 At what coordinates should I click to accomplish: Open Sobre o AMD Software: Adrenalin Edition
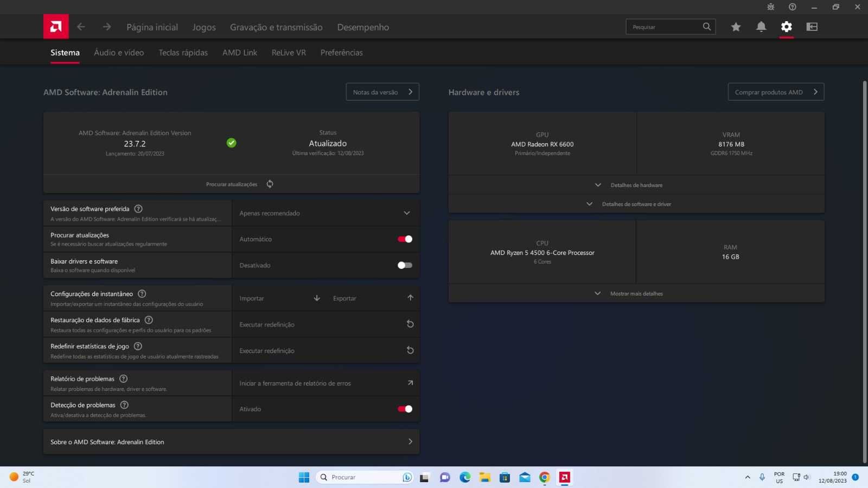pyautogui.click(x=231, y=442)
